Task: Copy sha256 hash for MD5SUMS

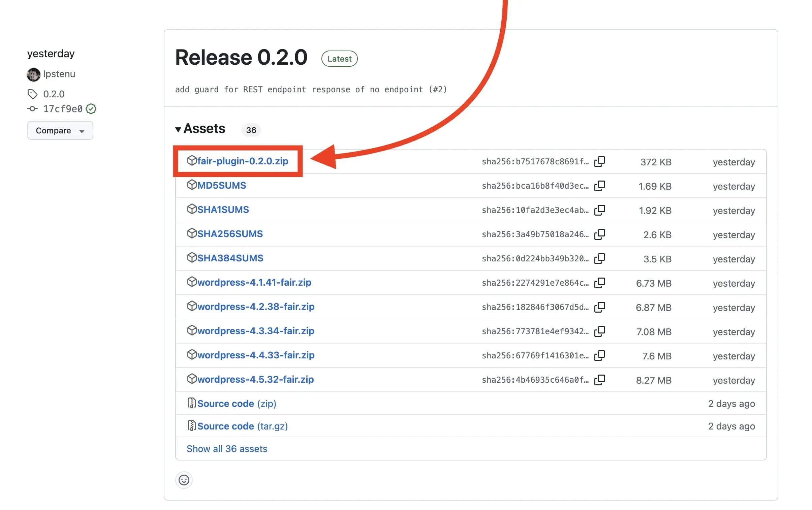Action: point(599,186)
